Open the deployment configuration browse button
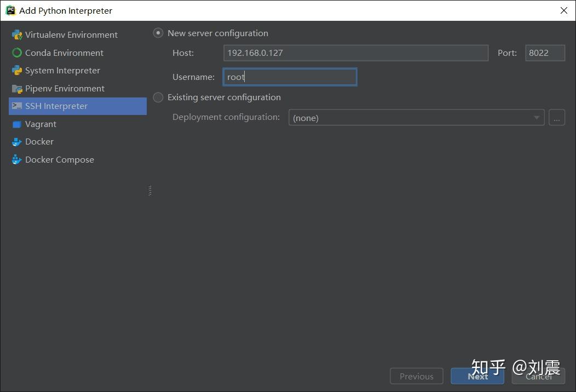The height and width of the screenshot is (392, 576). pos(557,117)
